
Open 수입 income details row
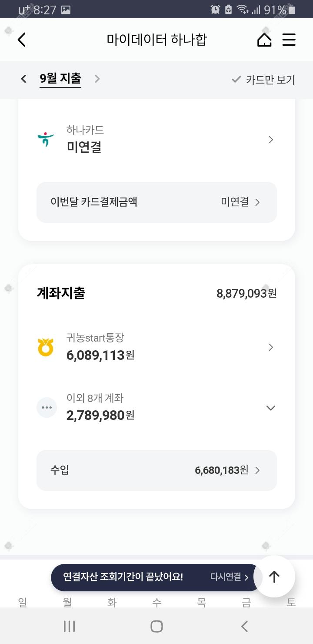click(x=156, y=470)
